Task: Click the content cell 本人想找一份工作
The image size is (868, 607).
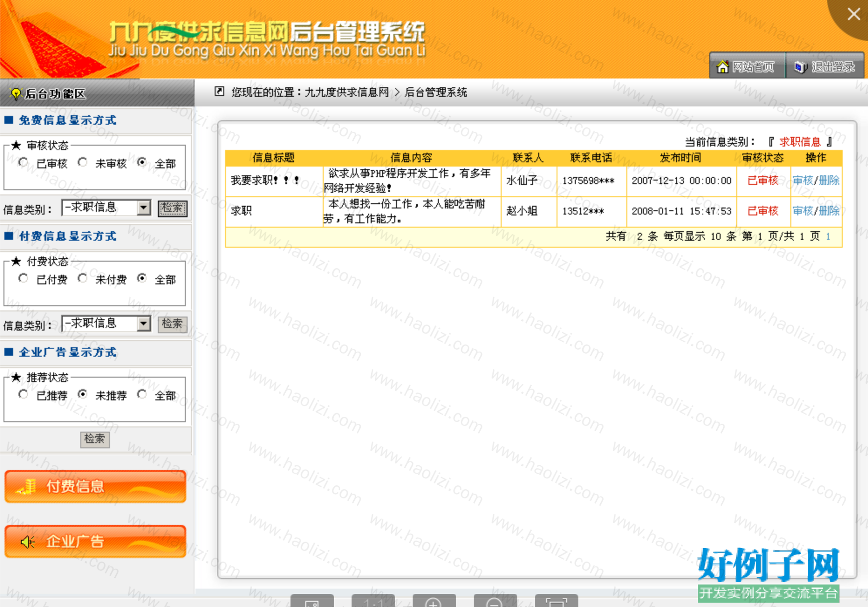Action: [x=412, y=211]
